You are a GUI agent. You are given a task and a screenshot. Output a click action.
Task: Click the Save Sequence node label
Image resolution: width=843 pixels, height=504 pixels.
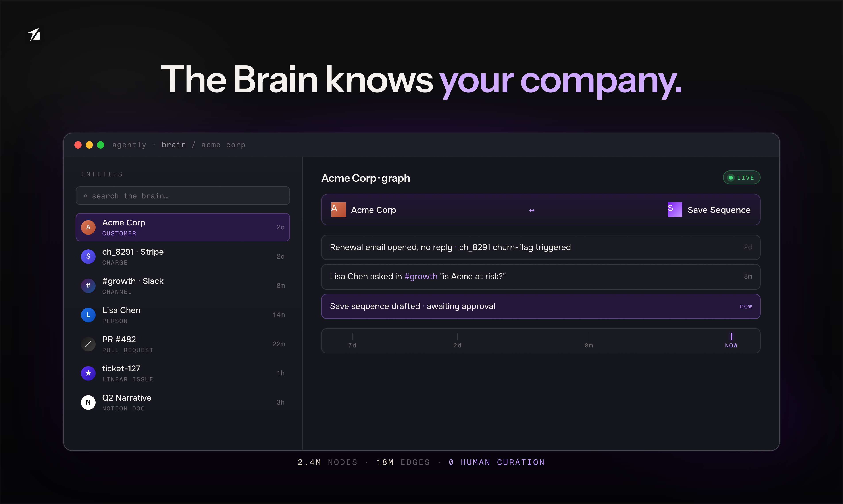[719, 210]
